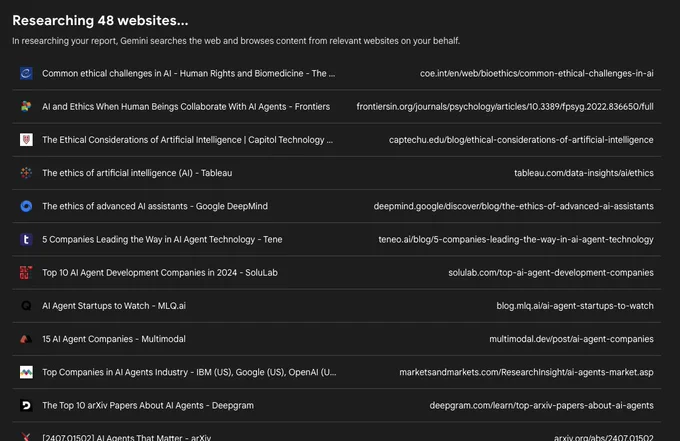680x441 pixels.
Task: Click the Teneo purple 't' favicon
Action: [x=26, y=239]
